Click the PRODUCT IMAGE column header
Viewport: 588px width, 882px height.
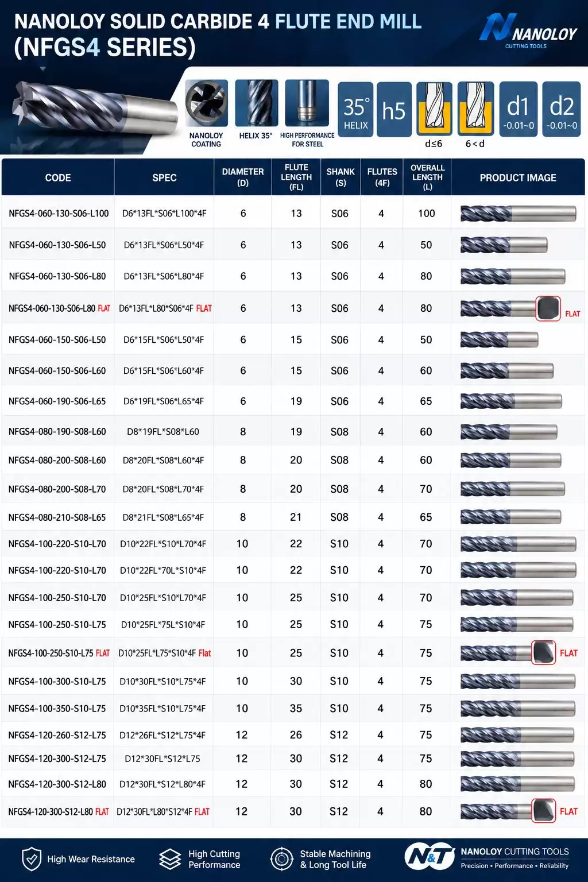point(518,177)
